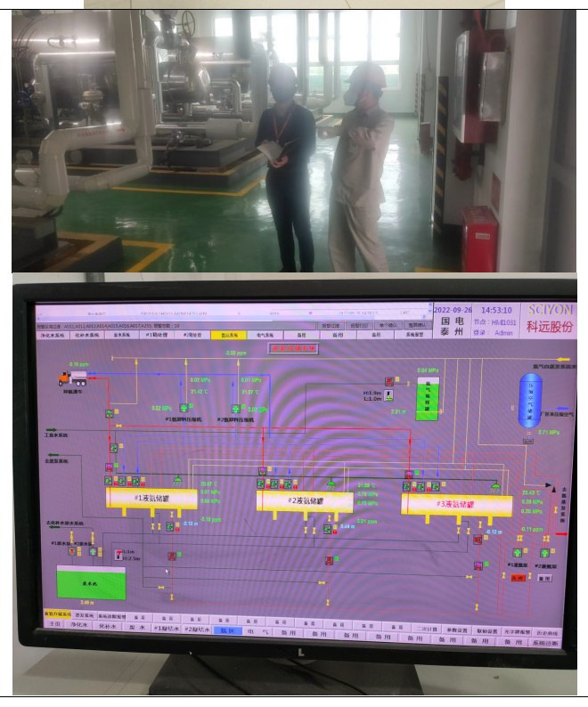The width and height of the screenshot is (588, 707).
Task: Open the #1凝结水 bottom tab
Action: (x=165, y=628)
